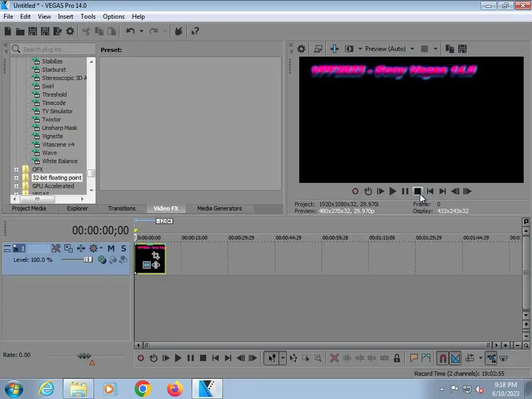Stop playback in the preview window
Screen dimensions: 532x399
point(418,191)
